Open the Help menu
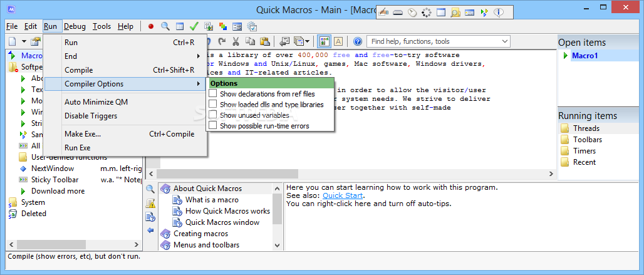Screen dimensions: 644x275 click(x=125, y=26)
